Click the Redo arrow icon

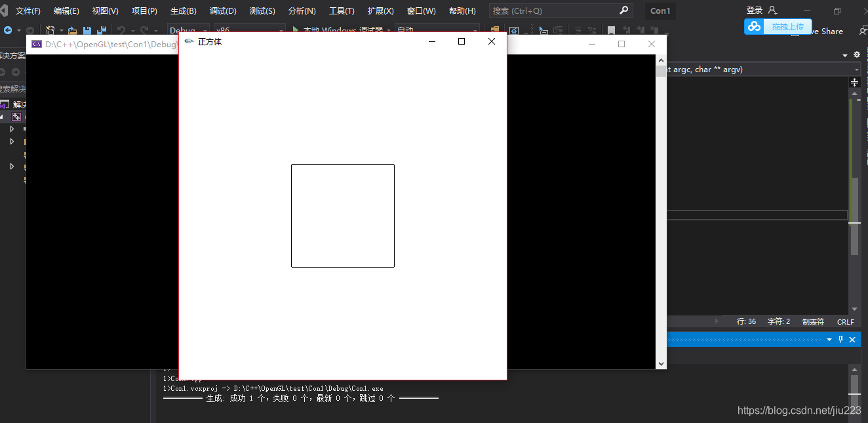point(146,30)
